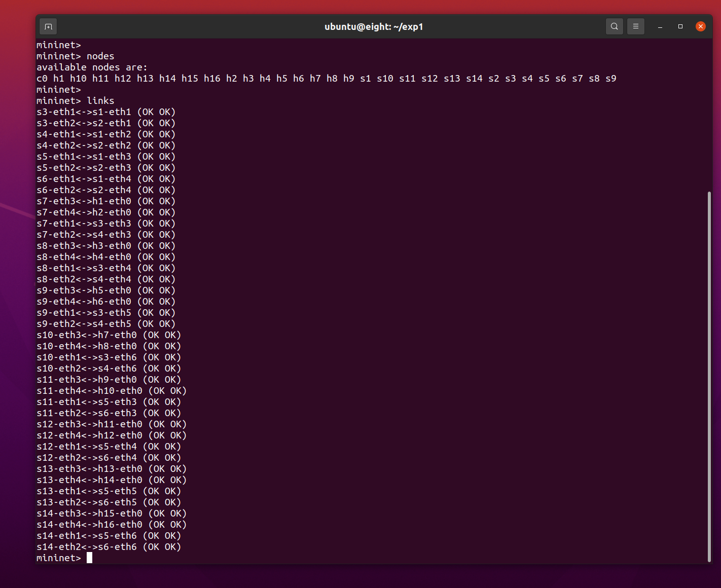
Task: Click the line s13-eth3<->h13-eth0
Action: [112, 469]
